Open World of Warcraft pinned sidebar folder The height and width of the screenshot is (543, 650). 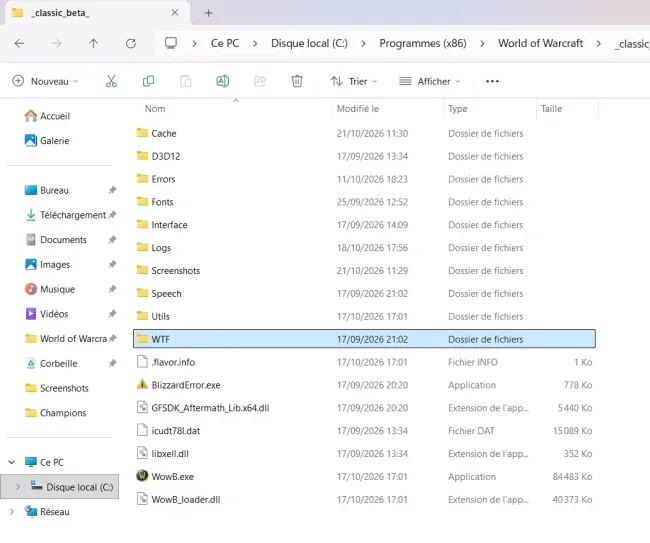pos(65,339)
